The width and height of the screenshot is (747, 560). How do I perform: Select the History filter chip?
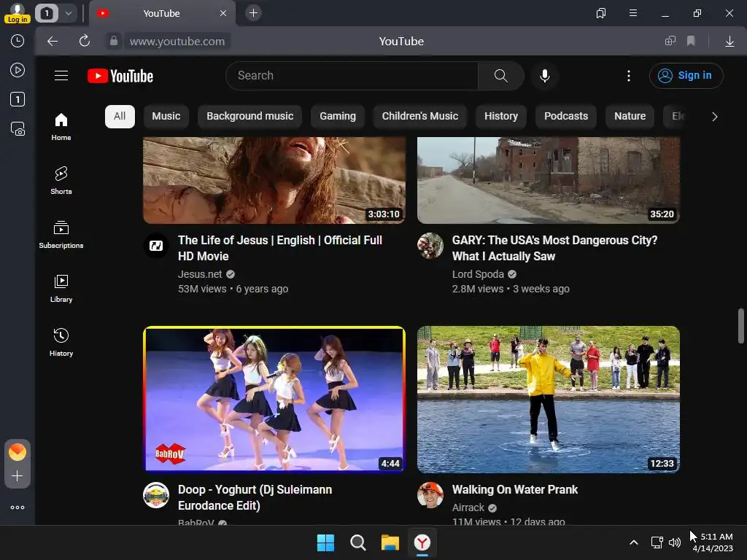tap(501, 117)
